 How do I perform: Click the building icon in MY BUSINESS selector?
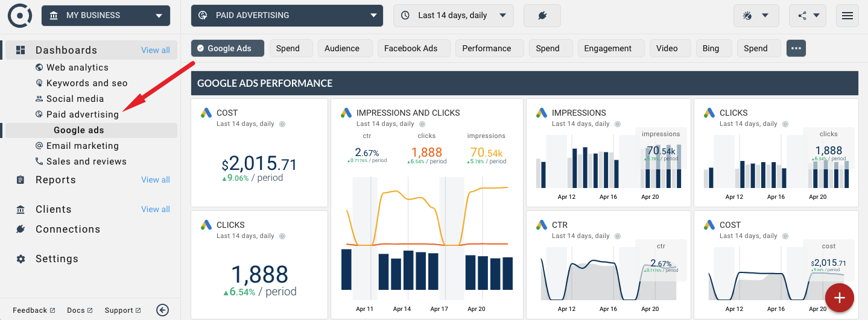click(x=54, y=15)
